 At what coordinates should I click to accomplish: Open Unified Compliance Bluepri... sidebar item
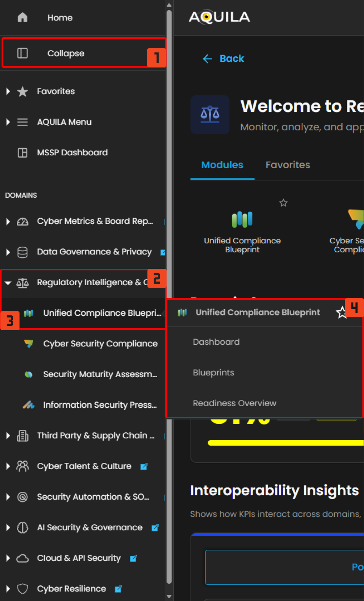pos(102,313)
